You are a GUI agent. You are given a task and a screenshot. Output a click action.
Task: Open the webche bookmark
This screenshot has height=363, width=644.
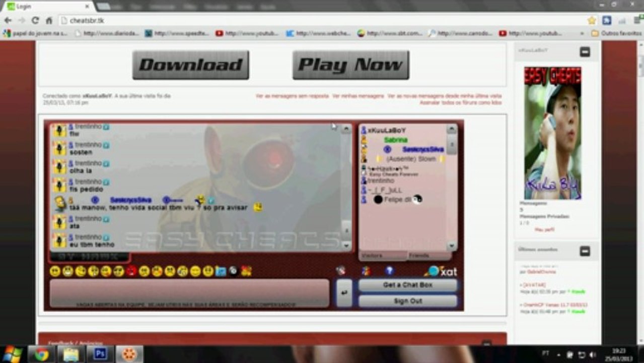click(x=318, y=33)
